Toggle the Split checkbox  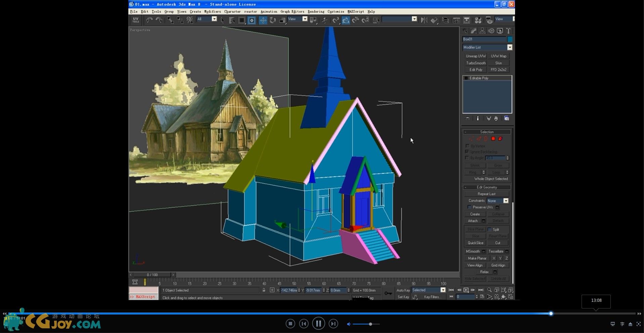tap(490, 229)
